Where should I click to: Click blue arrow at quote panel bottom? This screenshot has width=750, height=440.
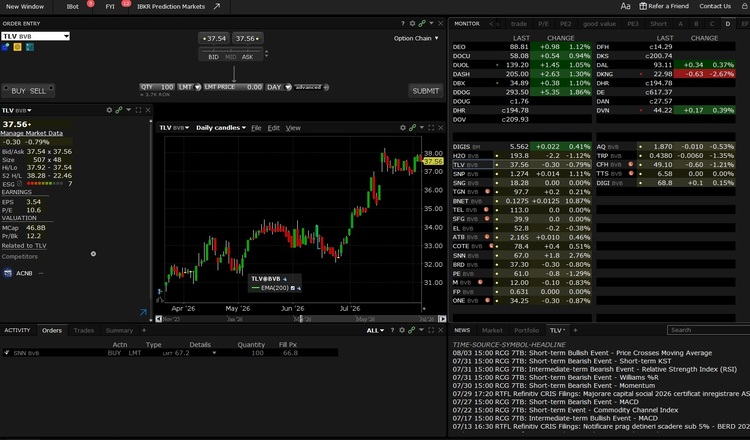pos(143,312)
